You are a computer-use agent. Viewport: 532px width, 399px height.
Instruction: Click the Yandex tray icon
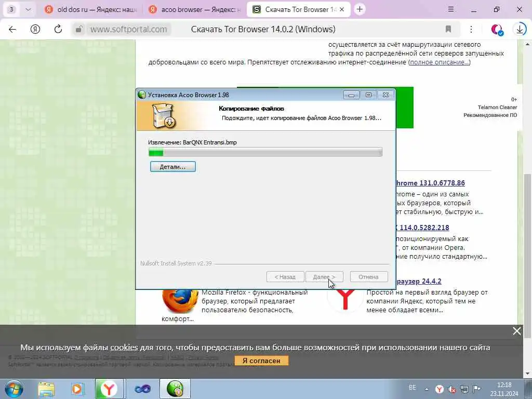tap(440, 389)
